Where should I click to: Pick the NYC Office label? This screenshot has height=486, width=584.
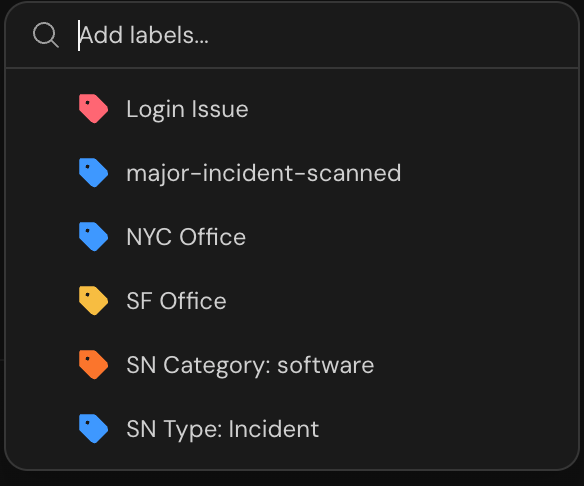tap(292, 237)
